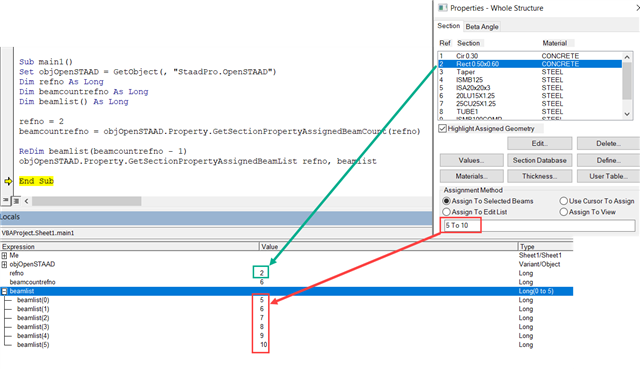Click the procedure view icon below the code
The image size is (640, 369).
6,201
